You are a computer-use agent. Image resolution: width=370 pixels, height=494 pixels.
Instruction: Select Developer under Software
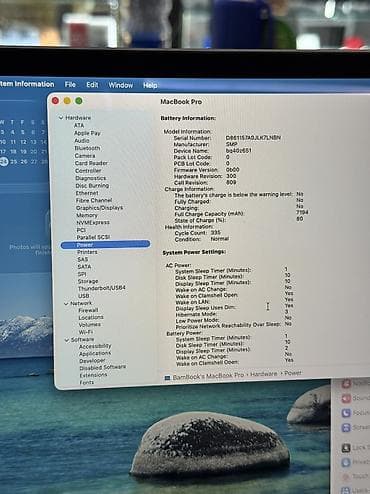(x=92, y=361)
